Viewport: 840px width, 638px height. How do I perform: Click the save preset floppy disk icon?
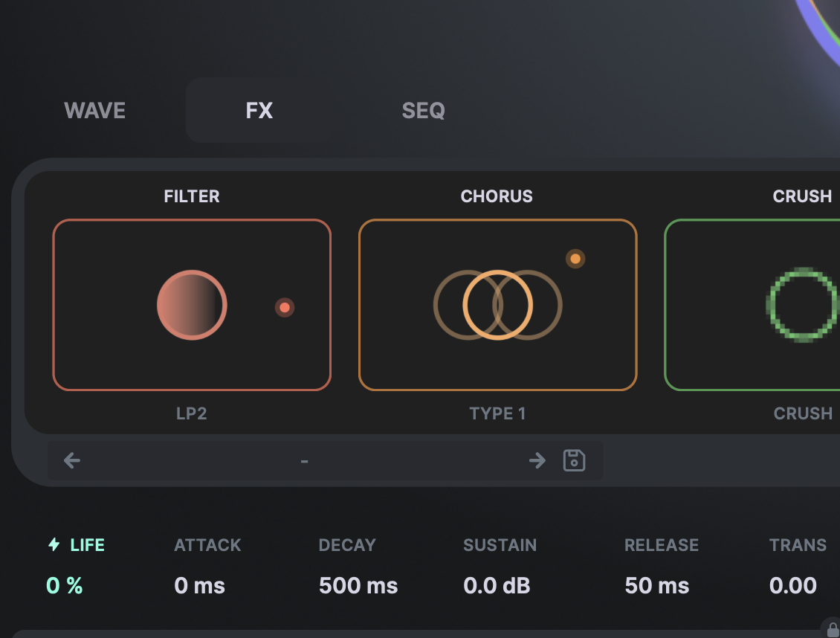click(x=574, y=460)
